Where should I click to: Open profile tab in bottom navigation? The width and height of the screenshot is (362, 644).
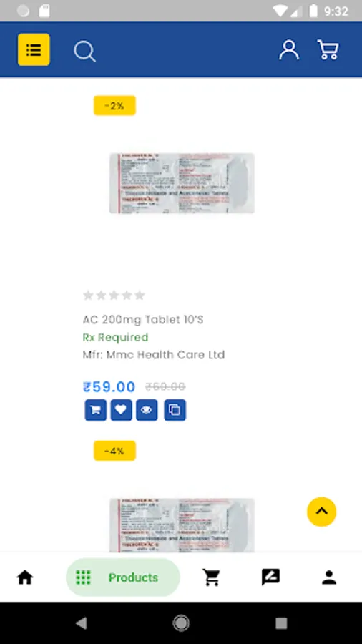pos(329,577)
